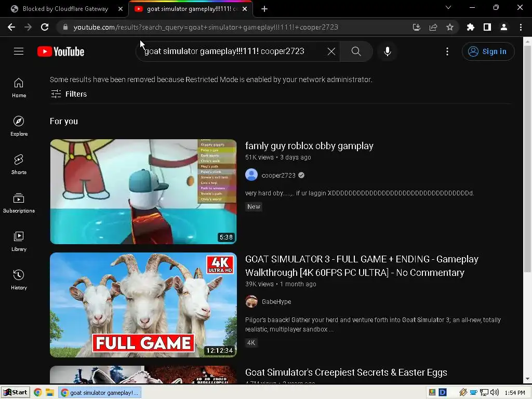This screenshot has height=399, width=532.
Task: Click GabeHype channel avatar
Action: (251, 301)
